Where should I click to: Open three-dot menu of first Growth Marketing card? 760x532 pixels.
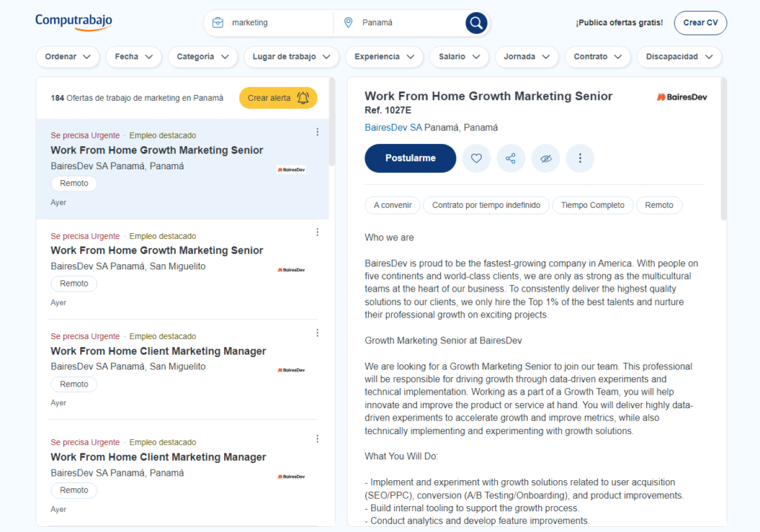[x=318, y=132]
